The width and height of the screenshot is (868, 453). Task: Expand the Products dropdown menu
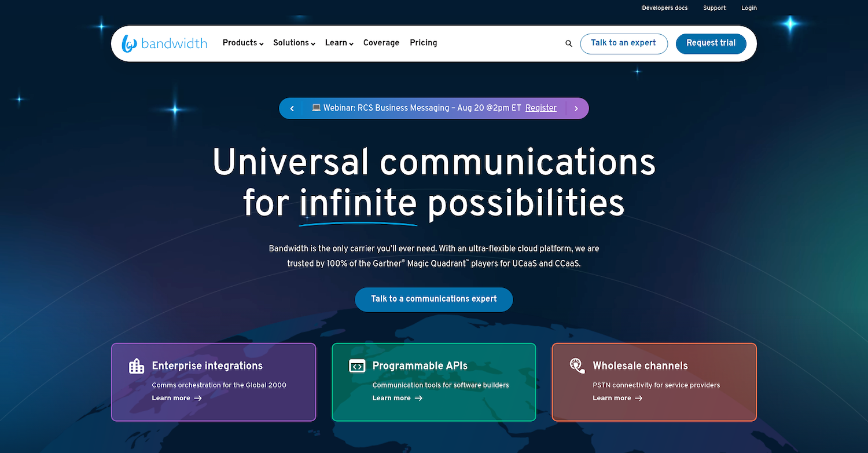[243, 43]
